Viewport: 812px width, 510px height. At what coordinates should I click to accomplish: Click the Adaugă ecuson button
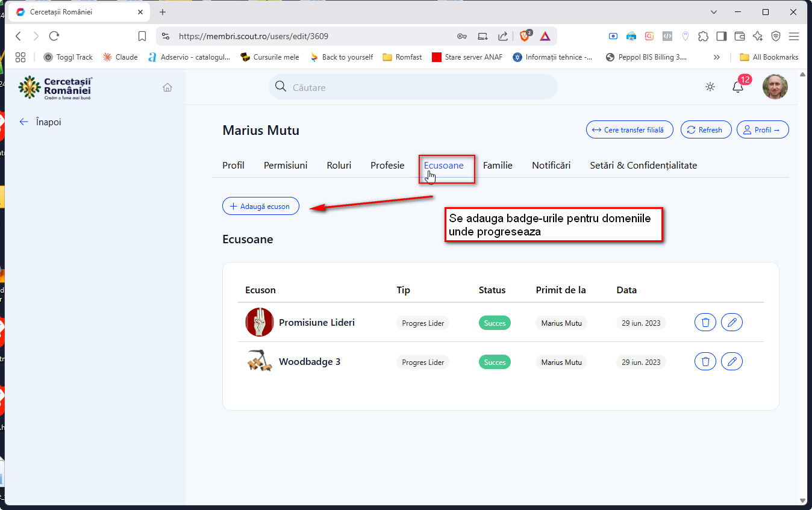[x=260, y=206]
